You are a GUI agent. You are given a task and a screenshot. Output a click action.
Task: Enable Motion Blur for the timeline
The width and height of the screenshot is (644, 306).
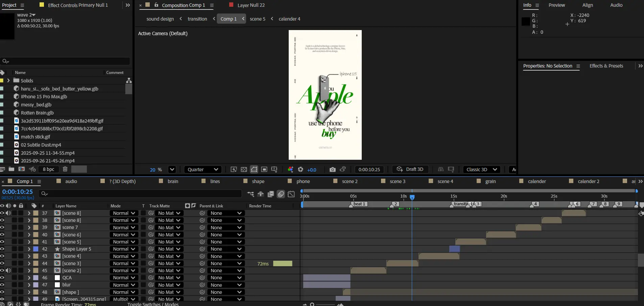tap(281, 194)
